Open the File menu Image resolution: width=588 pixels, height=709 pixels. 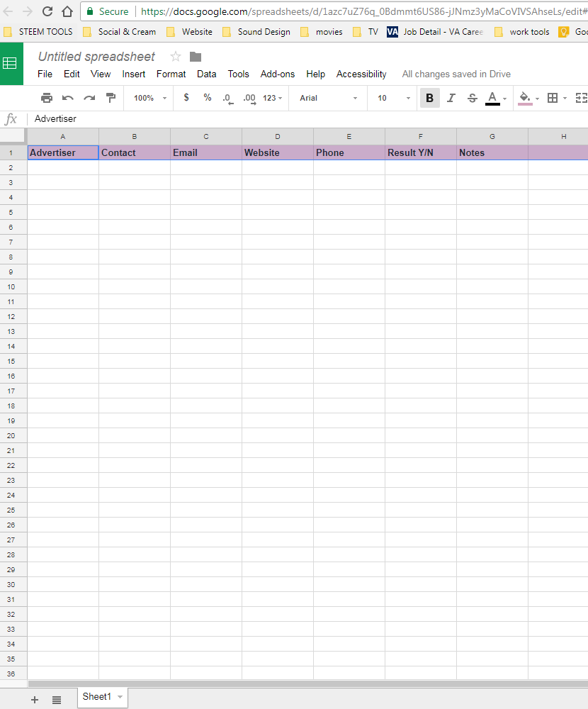click(45, 74)
